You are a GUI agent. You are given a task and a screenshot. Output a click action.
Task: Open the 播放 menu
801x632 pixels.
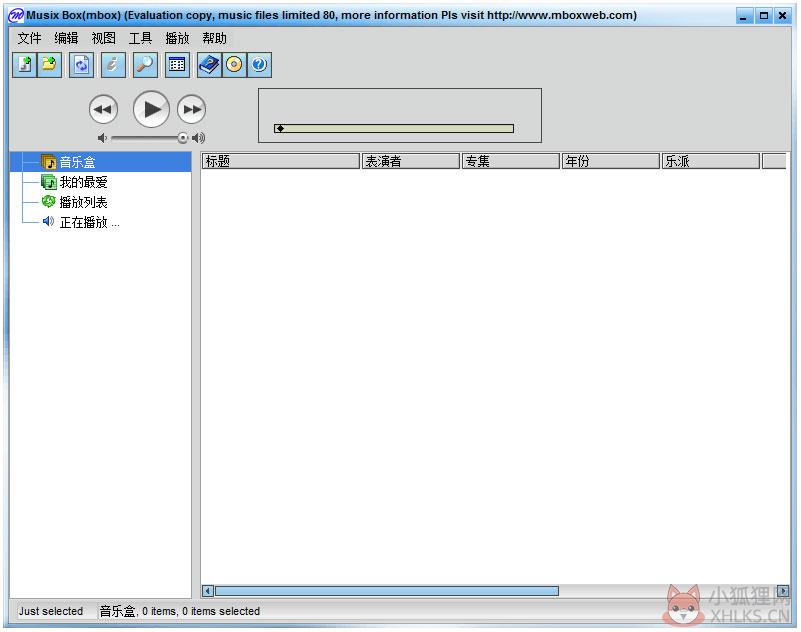pos(177,38)
